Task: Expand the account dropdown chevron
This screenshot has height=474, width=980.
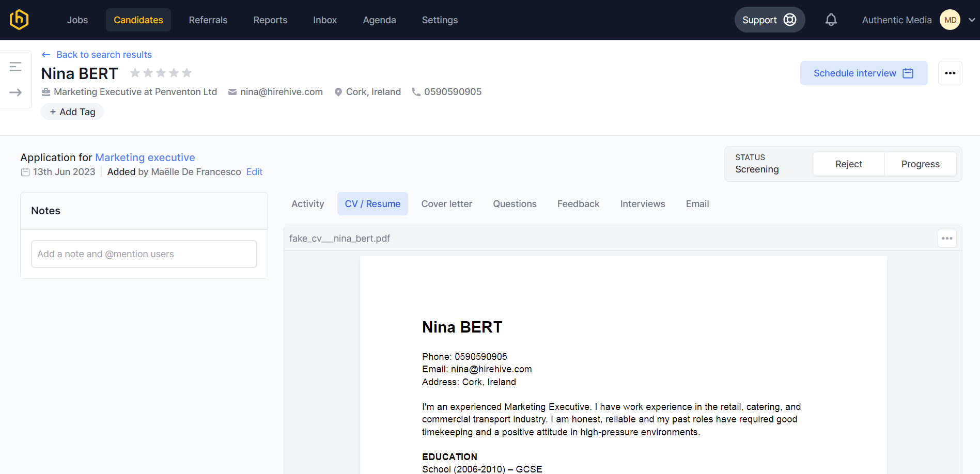Action: (x=972, y=20)
